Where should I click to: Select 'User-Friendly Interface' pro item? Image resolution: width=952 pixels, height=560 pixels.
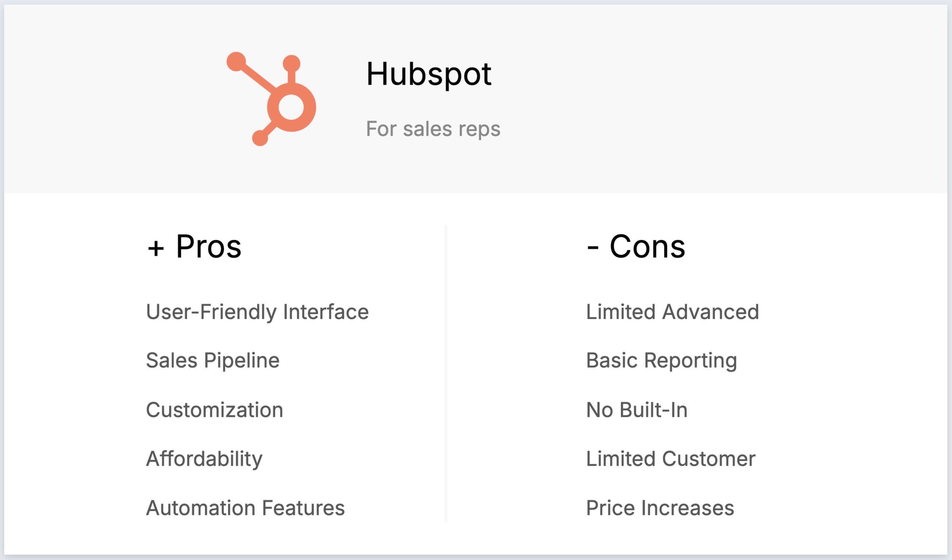257,312
